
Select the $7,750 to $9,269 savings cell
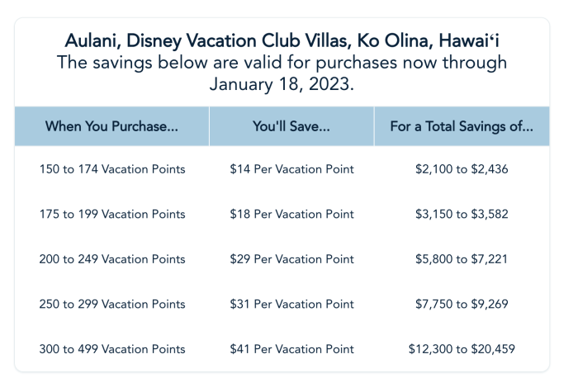point(462,304)
